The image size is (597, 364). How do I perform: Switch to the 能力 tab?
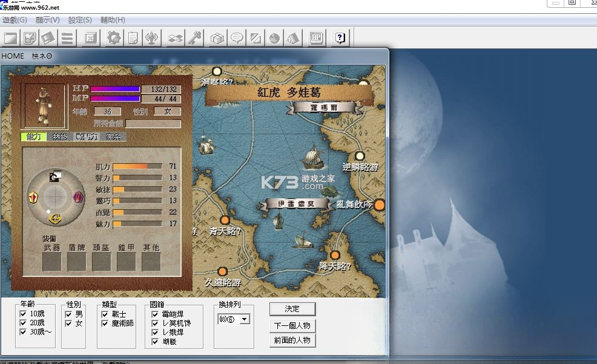[x=33, y=137]
